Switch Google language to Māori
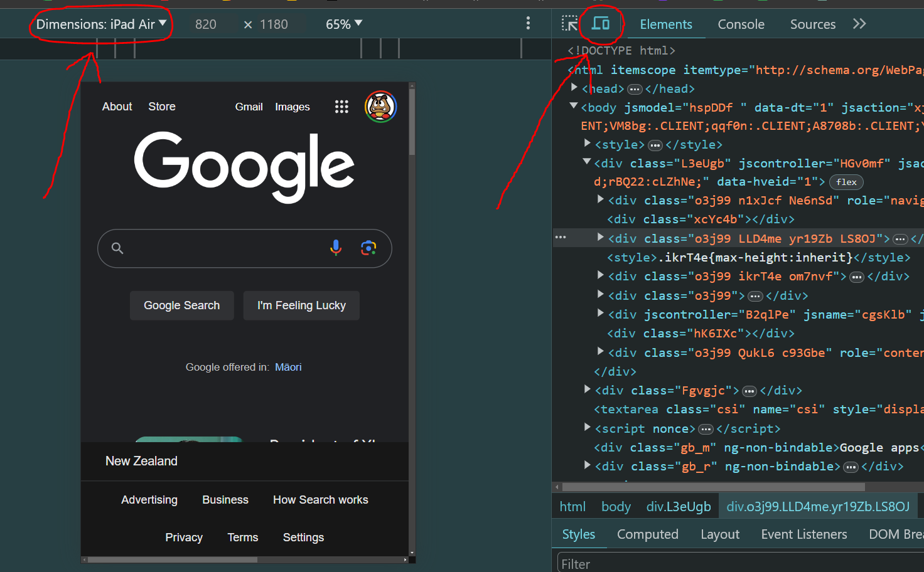The width and height of the screenshot is (924, 572). 288,367
